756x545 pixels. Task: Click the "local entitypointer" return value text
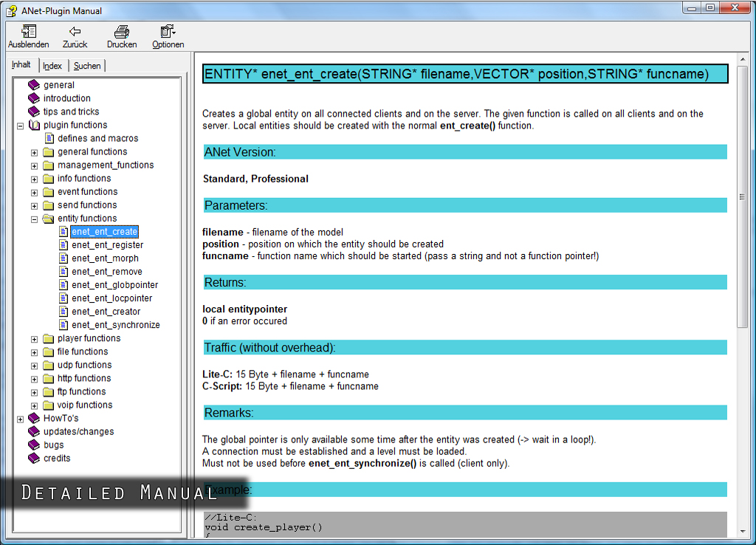point(245,309)
